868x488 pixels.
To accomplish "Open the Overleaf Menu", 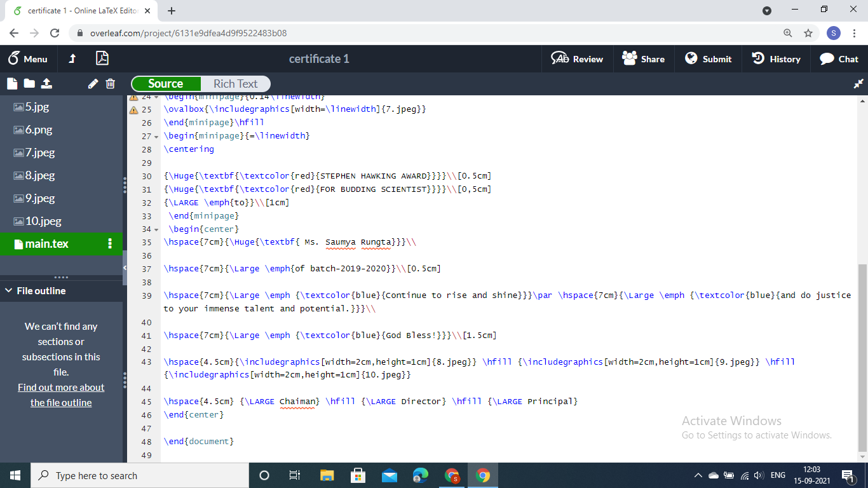I will tap(27, 59).
